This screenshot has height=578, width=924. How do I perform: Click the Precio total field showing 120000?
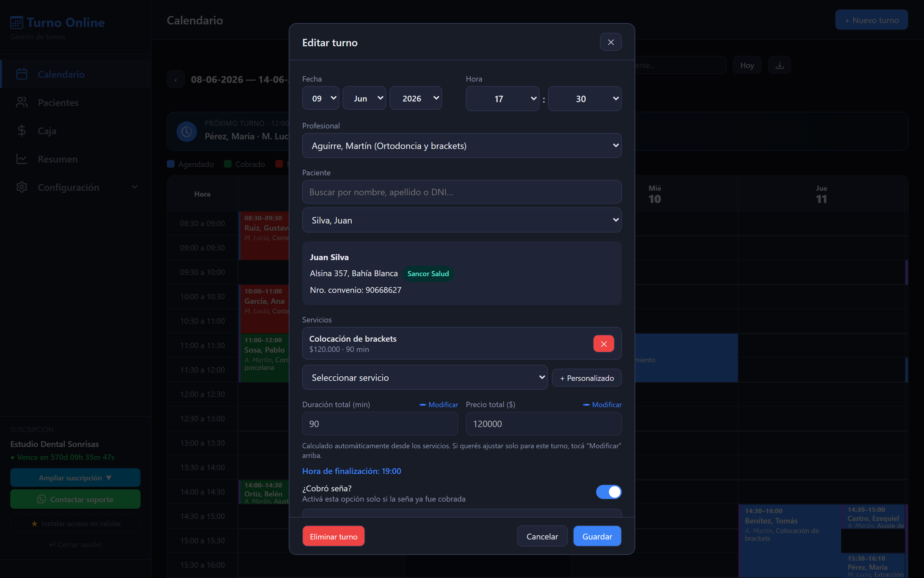543,424
